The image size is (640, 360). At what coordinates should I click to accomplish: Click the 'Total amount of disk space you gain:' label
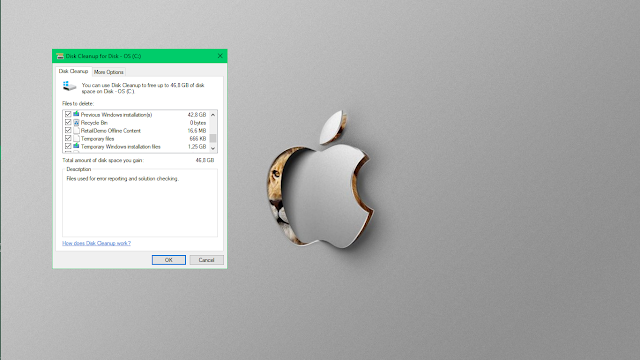[103, 160]
